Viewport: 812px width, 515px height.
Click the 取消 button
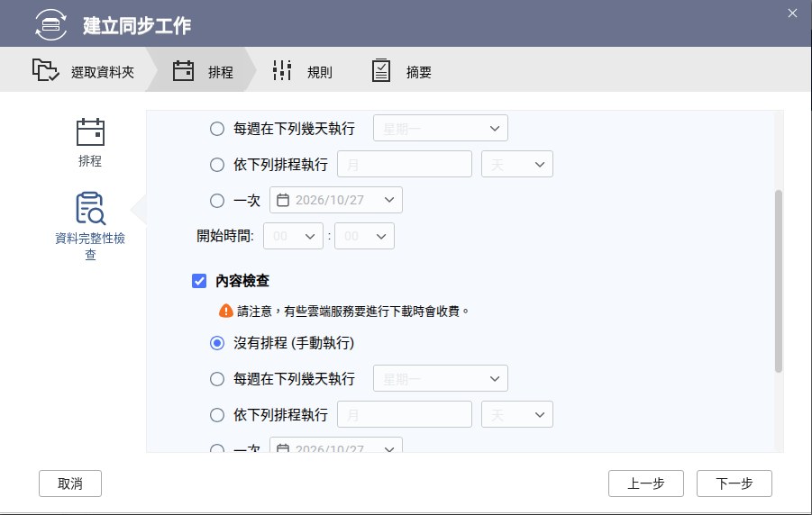pos(70,483)
